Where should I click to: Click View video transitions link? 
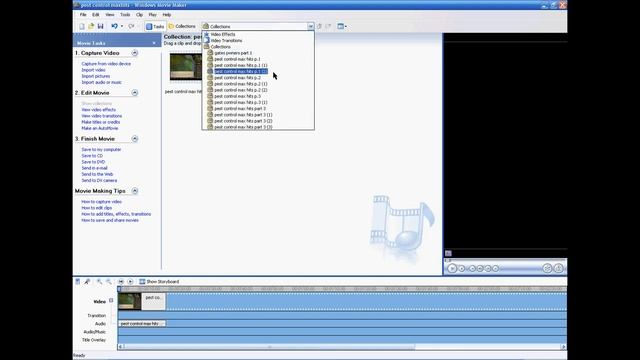[x=102, y=116]
